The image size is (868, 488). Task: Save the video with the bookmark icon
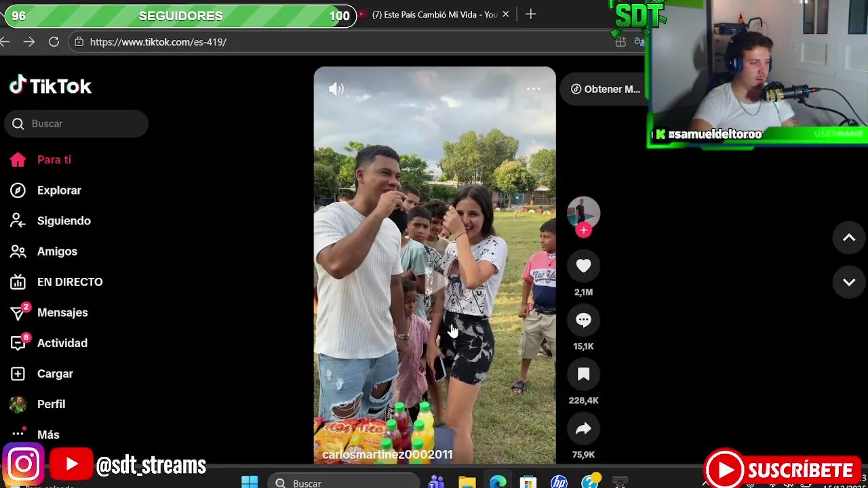[x=583, y=374]
